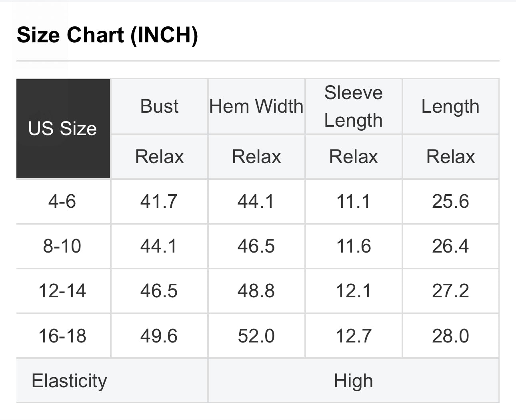Select the US Size header cell

coord(63,129)
